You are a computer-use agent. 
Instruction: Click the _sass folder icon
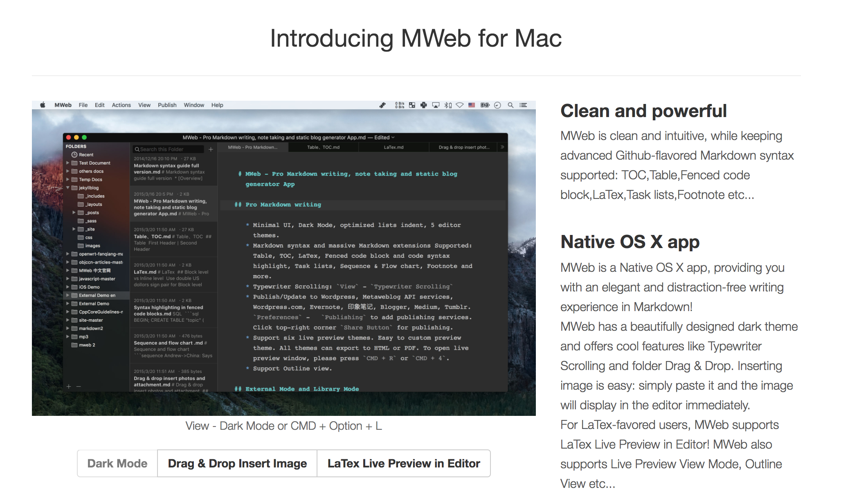(81, 221)
